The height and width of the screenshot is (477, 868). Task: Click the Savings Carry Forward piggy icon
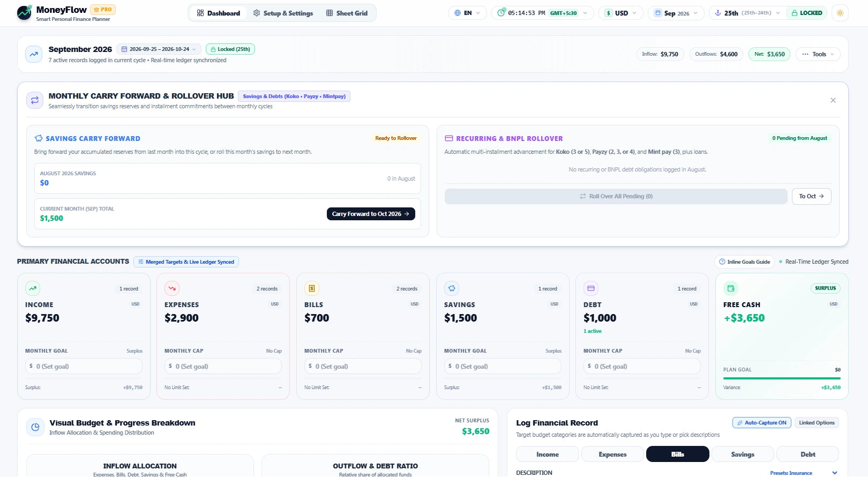39,138
